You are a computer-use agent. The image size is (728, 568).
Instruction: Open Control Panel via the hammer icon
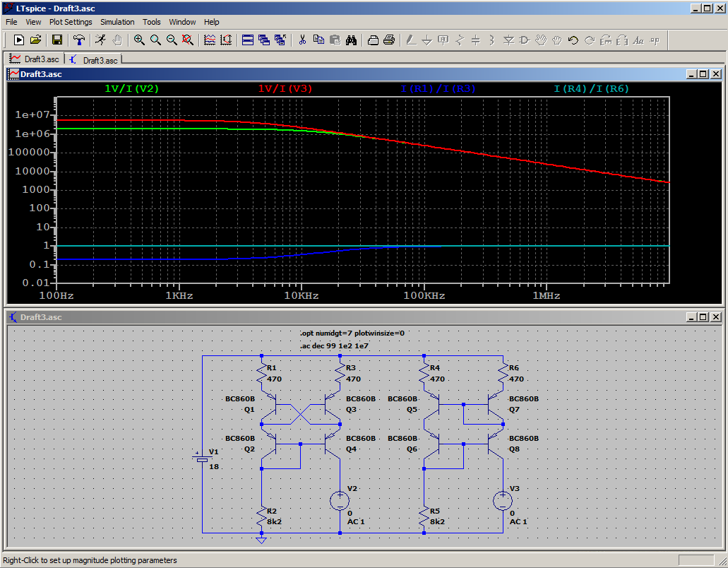[79, 40]
